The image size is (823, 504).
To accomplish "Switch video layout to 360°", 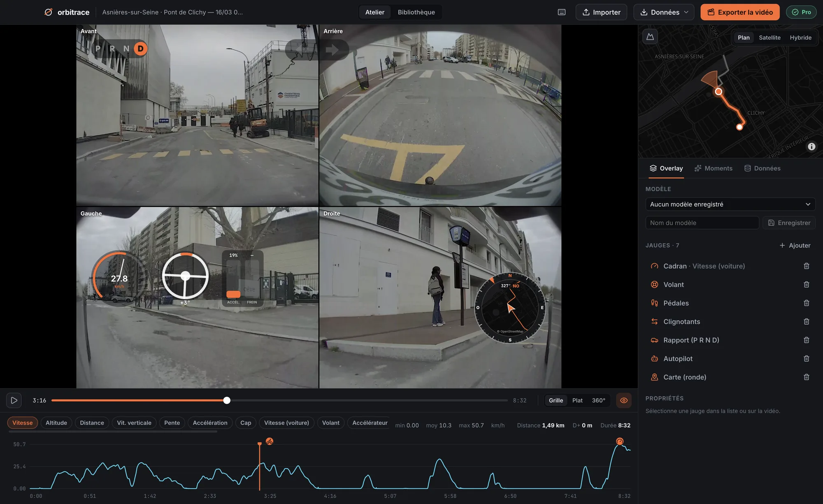I will (x=598, y=400).
